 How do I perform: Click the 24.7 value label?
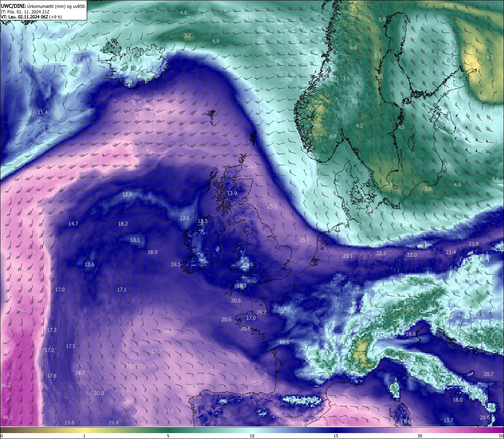(80, 373)
